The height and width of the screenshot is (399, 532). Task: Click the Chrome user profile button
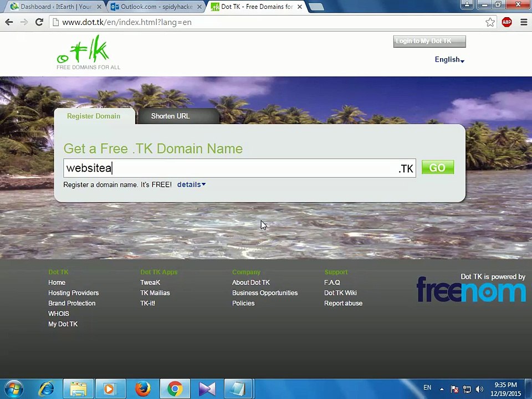[467, 5]
